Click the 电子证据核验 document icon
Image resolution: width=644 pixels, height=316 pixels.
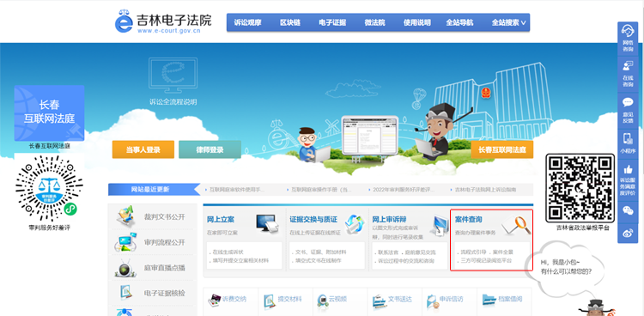[125, 293]
